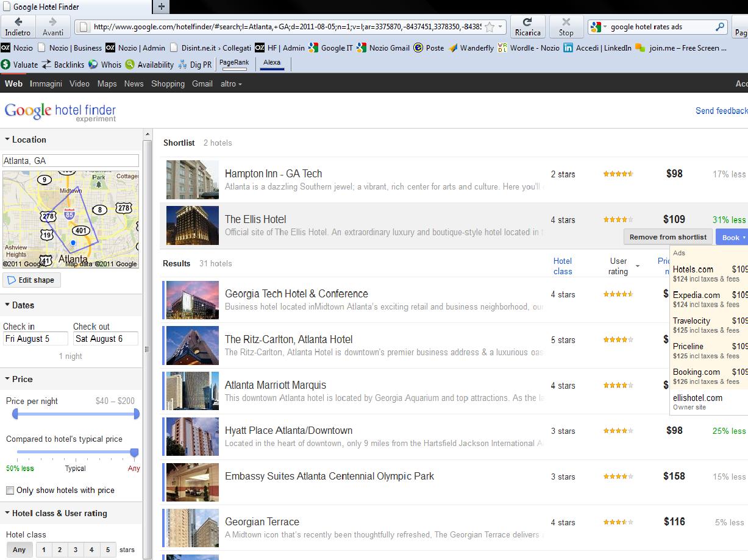The image size is (748, 560).
Task: Click the search magnifier icon in search box
Action: pos(720,27)
